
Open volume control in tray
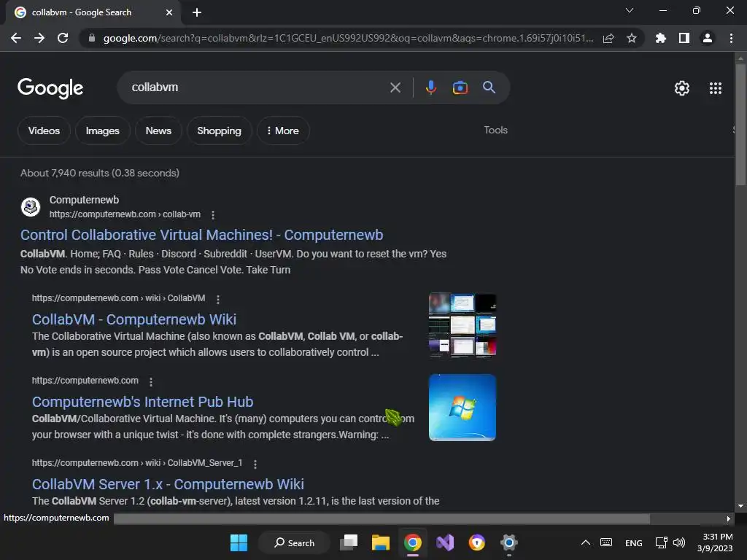pyautogui.click(x=679, y=542)
